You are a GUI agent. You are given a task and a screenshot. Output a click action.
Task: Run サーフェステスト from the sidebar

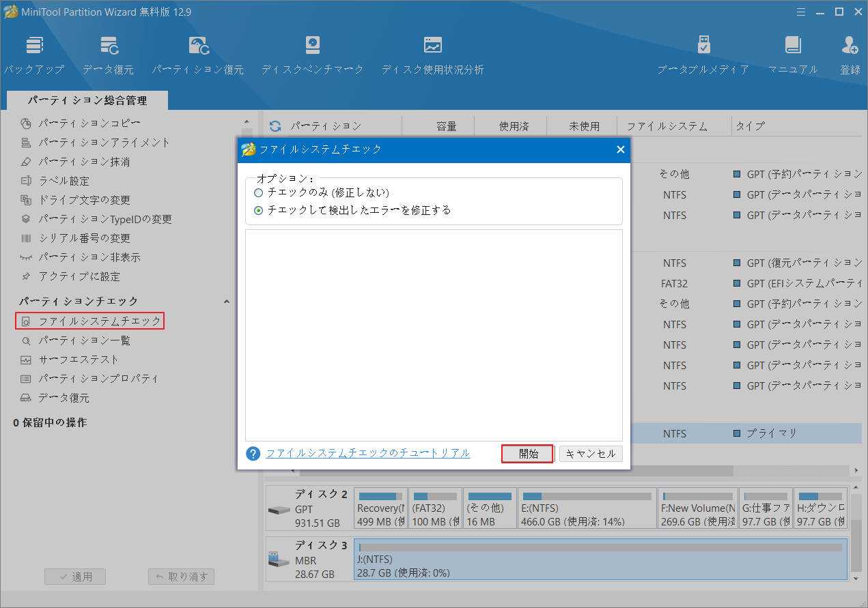(x=79, y=359)
